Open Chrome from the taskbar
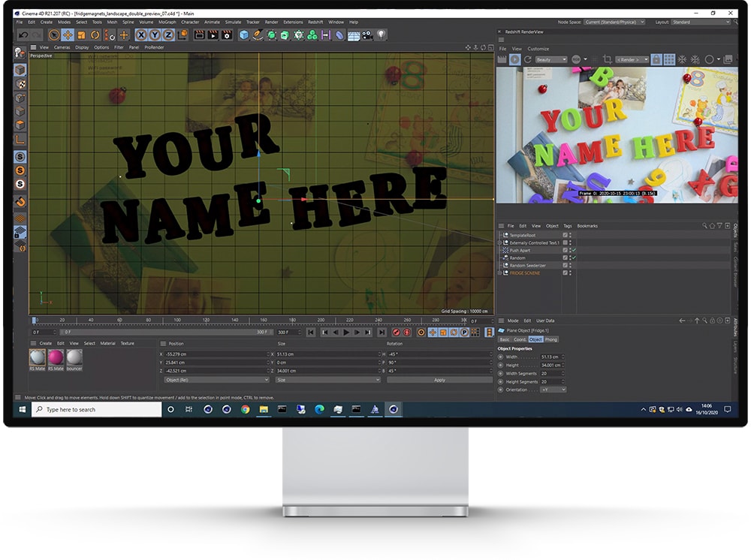The image size is (751, 560). 246,410
